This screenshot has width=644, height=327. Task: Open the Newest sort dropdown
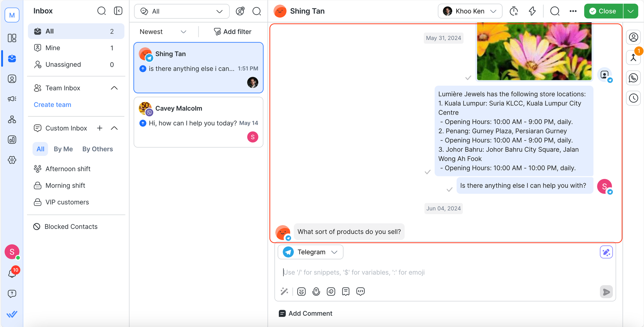(163, 32)
